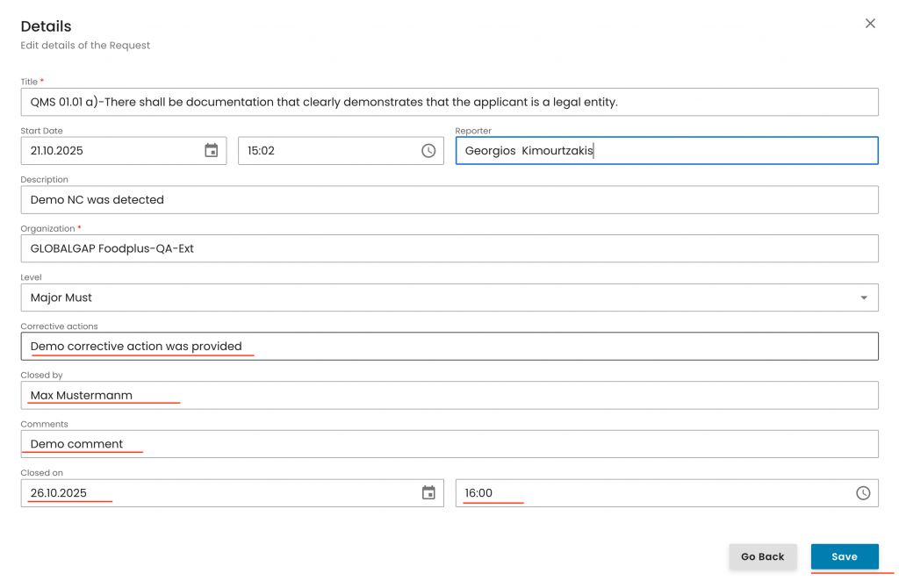Focus the Reporter field with Georgios Kimourtzakis
Viewport: 899px width, 588px height.
pos(665,151)
